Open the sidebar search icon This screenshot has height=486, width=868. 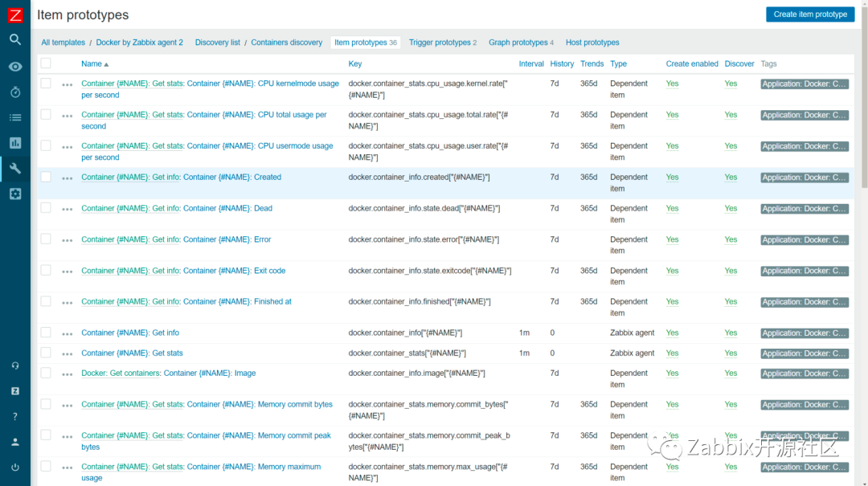click(15, 39)
